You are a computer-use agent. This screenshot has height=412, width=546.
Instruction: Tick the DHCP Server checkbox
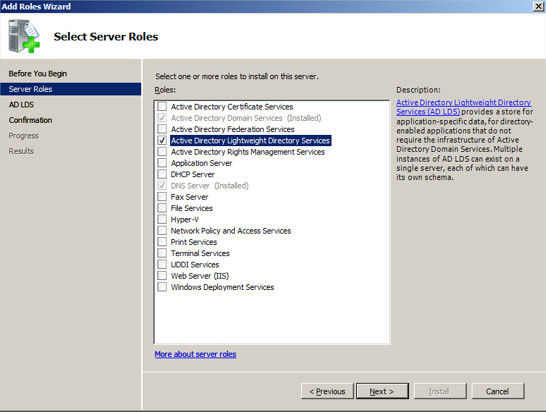[162, 174]
